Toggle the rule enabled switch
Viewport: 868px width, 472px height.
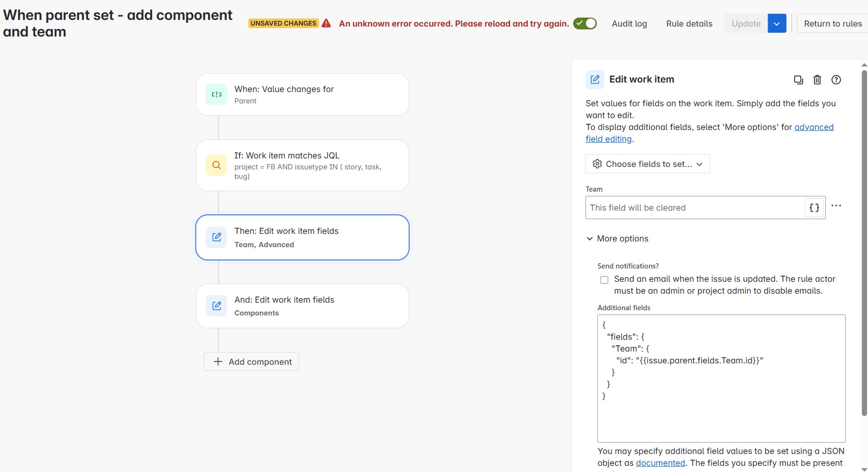(585, 23)
